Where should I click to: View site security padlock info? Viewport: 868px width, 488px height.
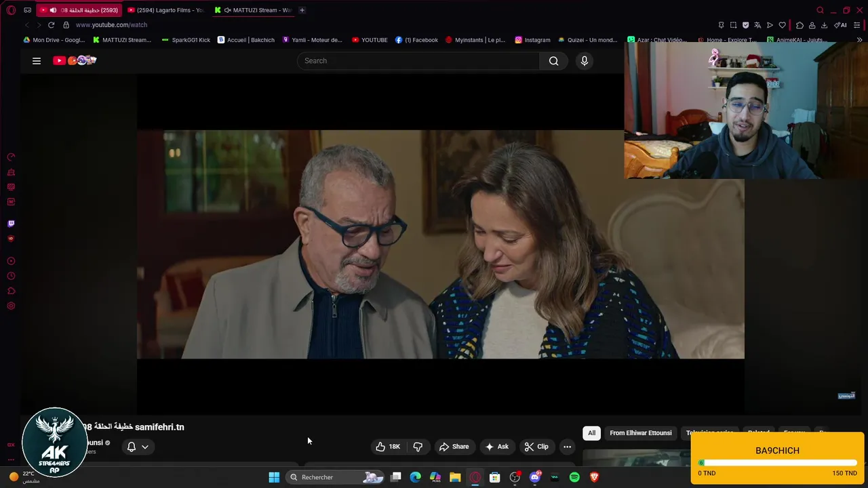click(x=66, y=25)
